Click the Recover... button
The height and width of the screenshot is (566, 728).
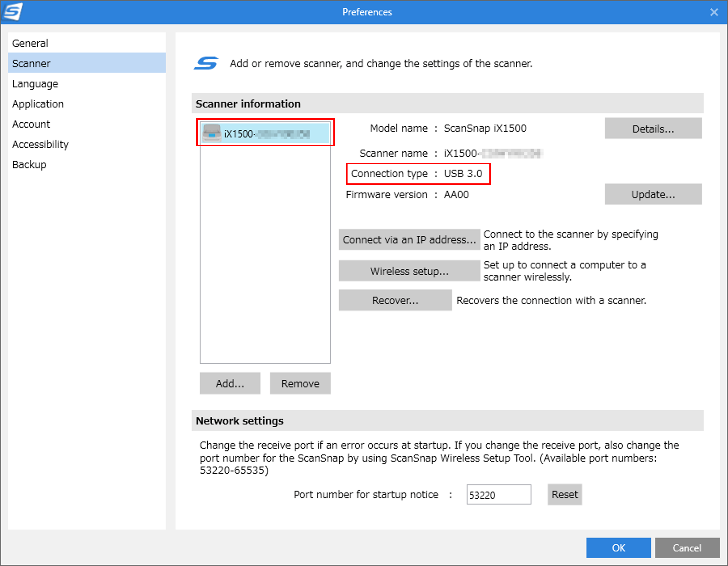click(x=395, y=300)
